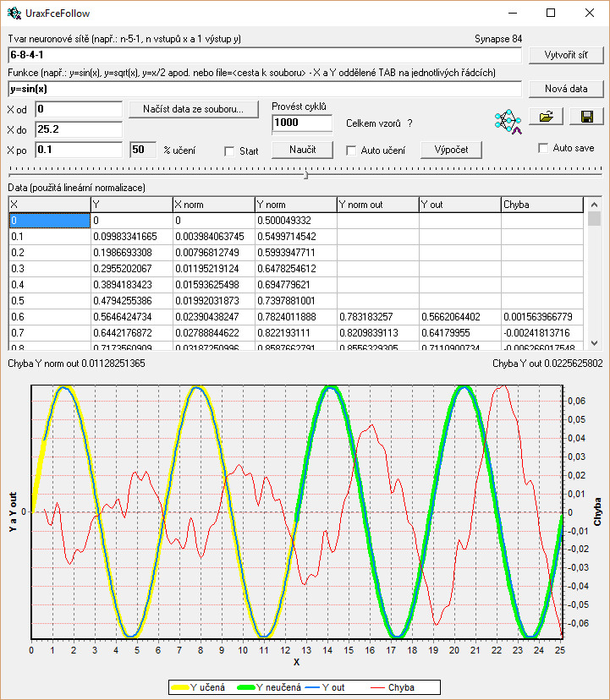The width and height of the screenshot is (610, 700).
Task: Select cell 0.5993947711 in Y norm
Action: tap(296, 253)
